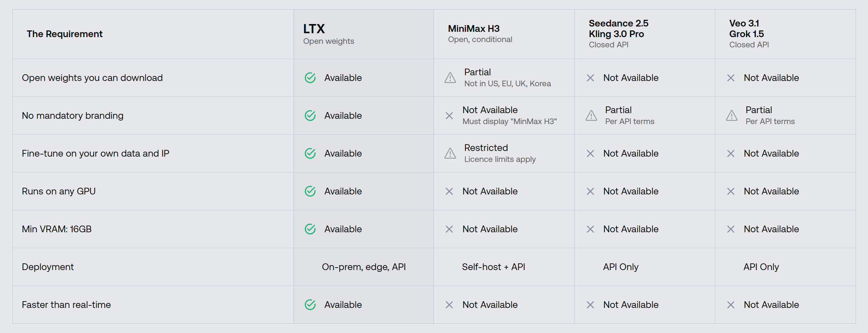Image resolution: width=868 pixels, height=333 pixels.
Task: Click 'Closed API' under Kling 3.0 Pro
Action: (609, 45)
